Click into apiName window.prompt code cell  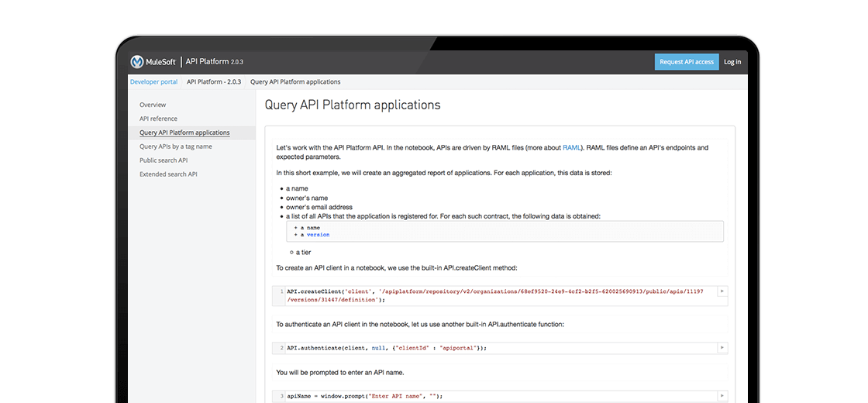pyautogui.click(x=501, y=396)
